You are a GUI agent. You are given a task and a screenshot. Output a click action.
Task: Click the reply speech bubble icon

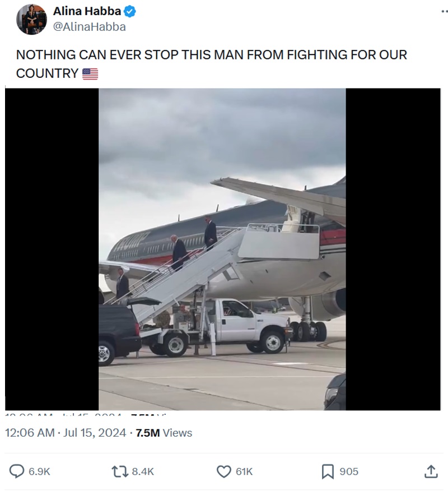17,471
